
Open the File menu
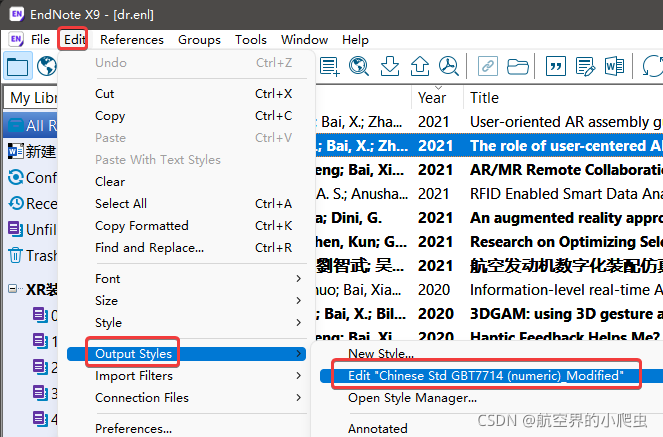(x=40, y=40)
